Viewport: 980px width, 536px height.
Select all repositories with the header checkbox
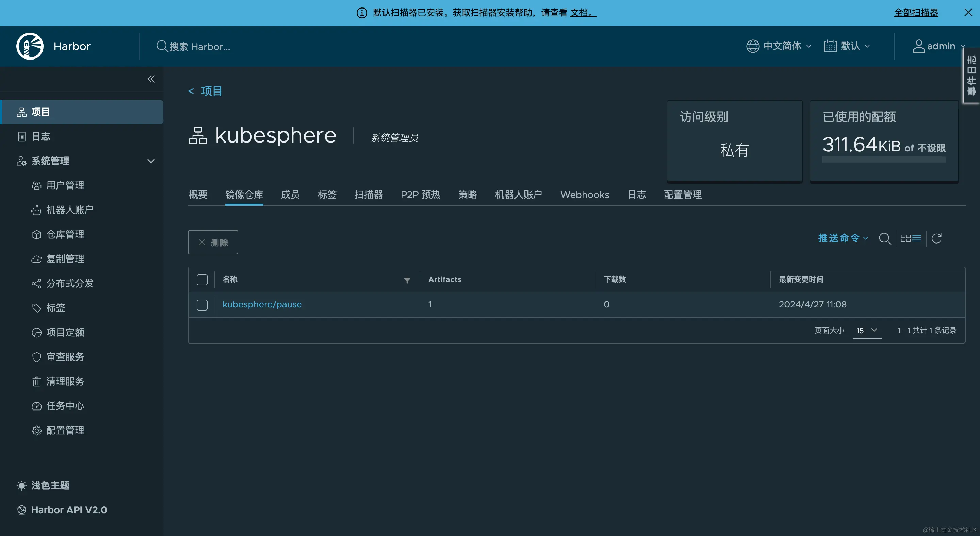click(x=202, y=280)
